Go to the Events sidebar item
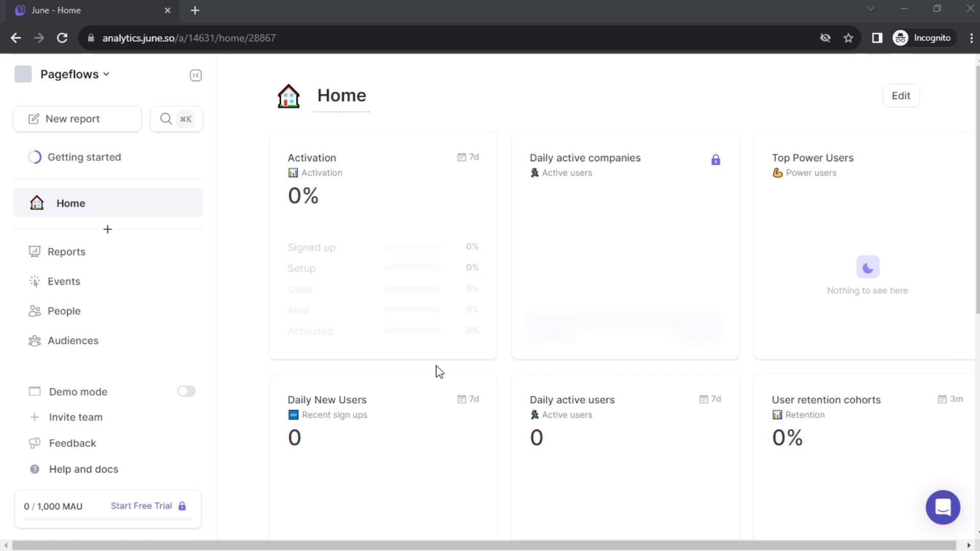 (64, 281)
